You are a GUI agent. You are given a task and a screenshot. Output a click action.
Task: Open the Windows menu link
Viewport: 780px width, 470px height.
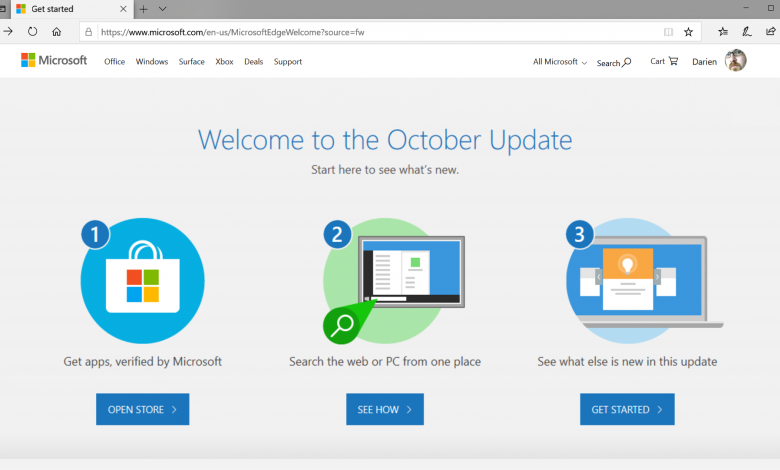click(152, 62)
